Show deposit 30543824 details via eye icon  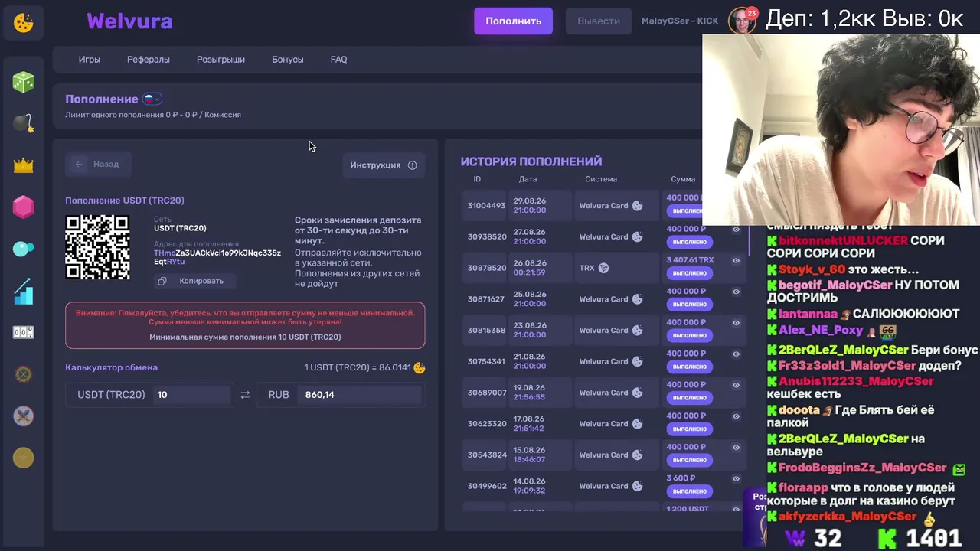[736, 448]
